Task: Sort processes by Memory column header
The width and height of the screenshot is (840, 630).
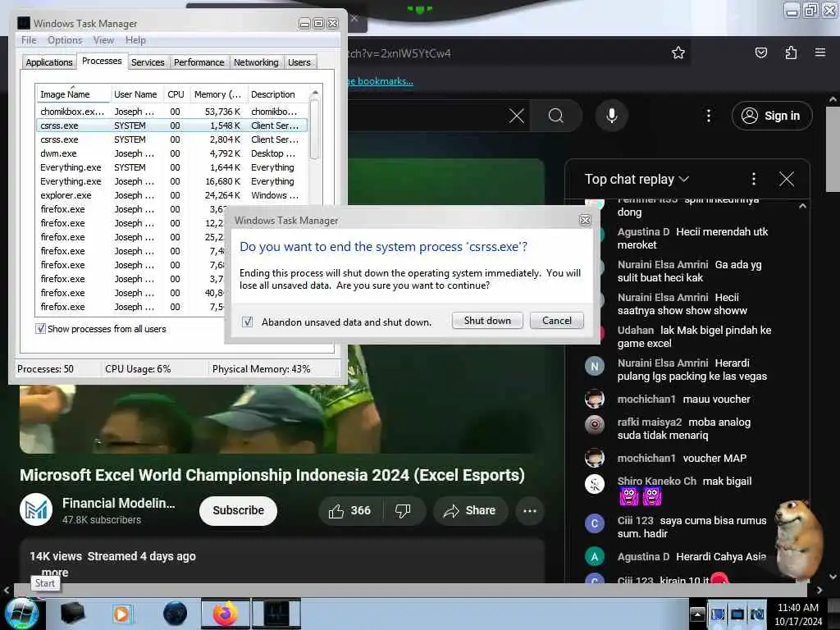Action: [x=218, y=94]
